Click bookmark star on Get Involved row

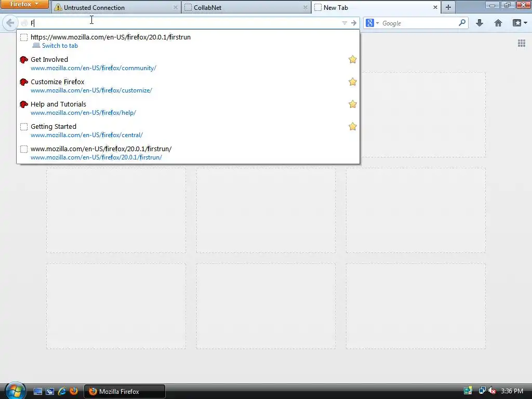click(x=353, y=59)
